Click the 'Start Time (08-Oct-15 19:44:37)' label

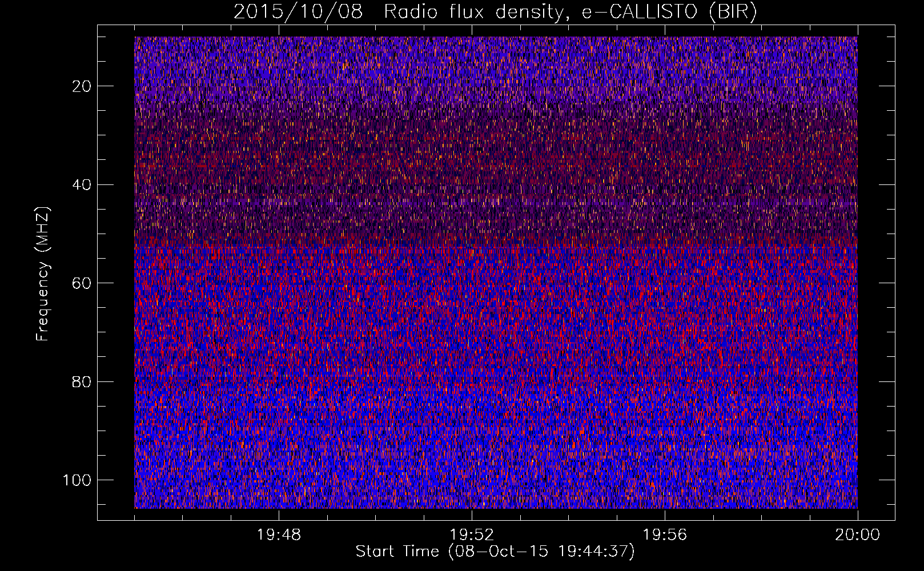[495, 552]
